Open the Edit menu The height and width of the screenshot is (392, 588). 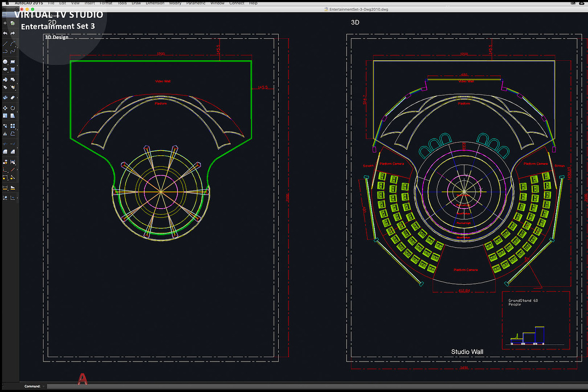click(x=63, y=3)
